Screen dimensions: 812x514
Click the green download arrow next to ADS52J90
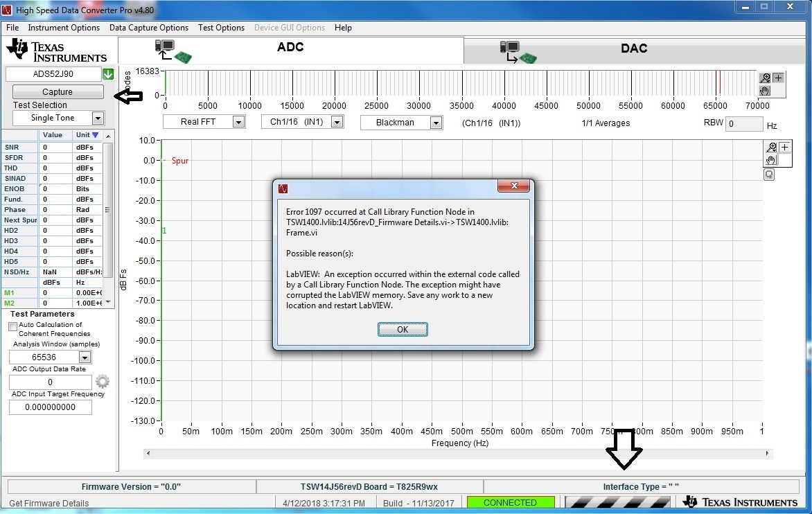click(107, 74)
